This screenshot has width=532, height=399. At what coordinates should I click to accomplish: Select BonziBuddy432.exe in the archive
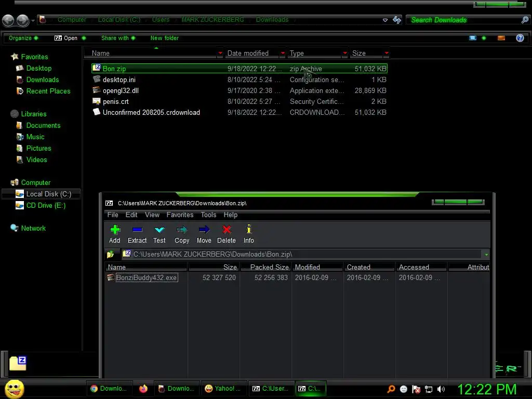click(x=147, y=277)
